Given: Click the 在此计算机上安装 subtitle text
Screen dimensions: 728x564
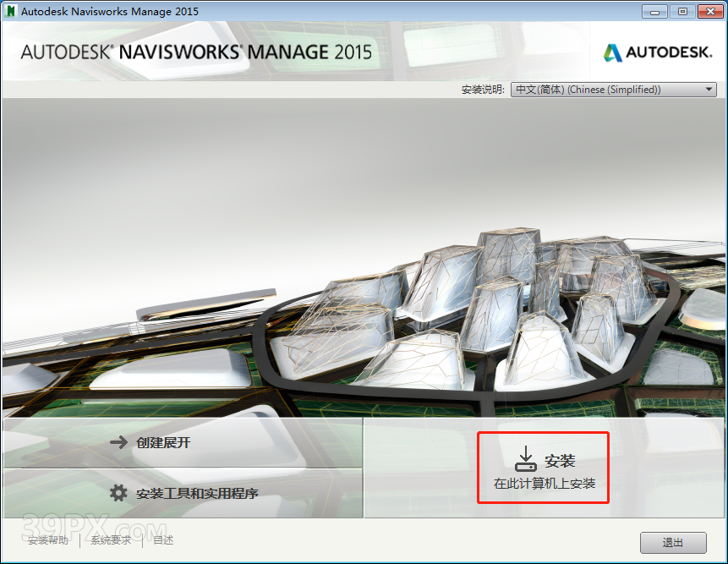Looking at the screenshot, I should coord(545,484).
